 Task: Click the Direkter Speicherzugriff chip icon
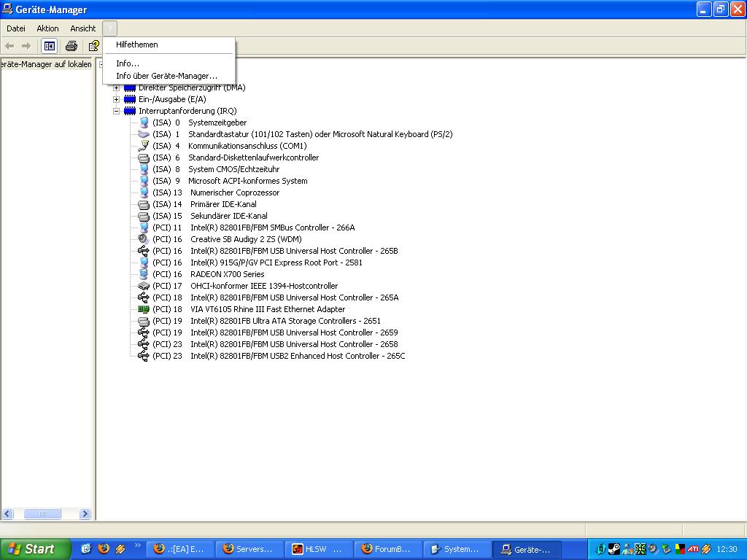[130, 87]
